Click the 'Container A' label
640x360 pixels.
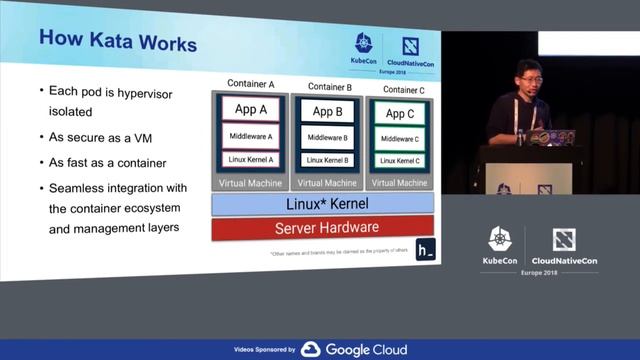pos(251,84)
